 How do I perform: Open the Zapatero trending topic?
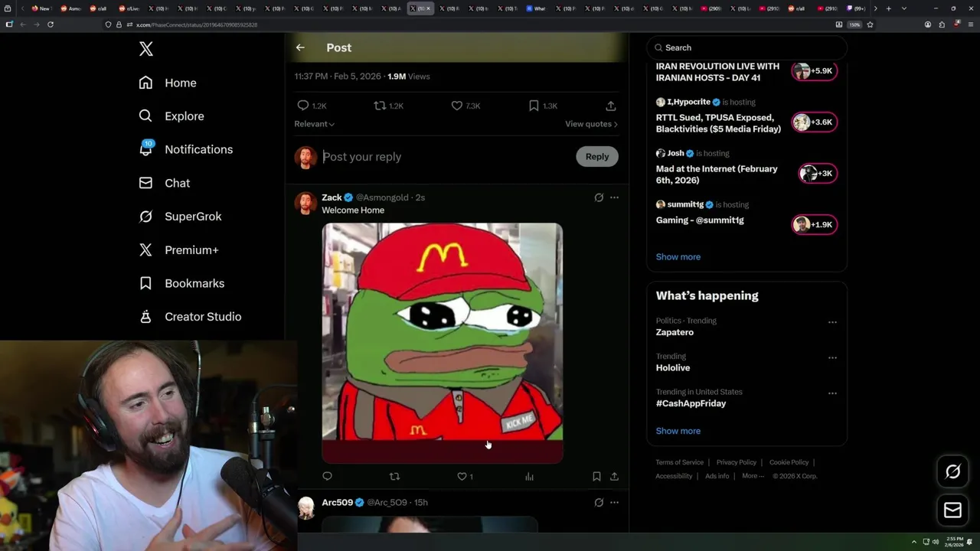[675, 332]
